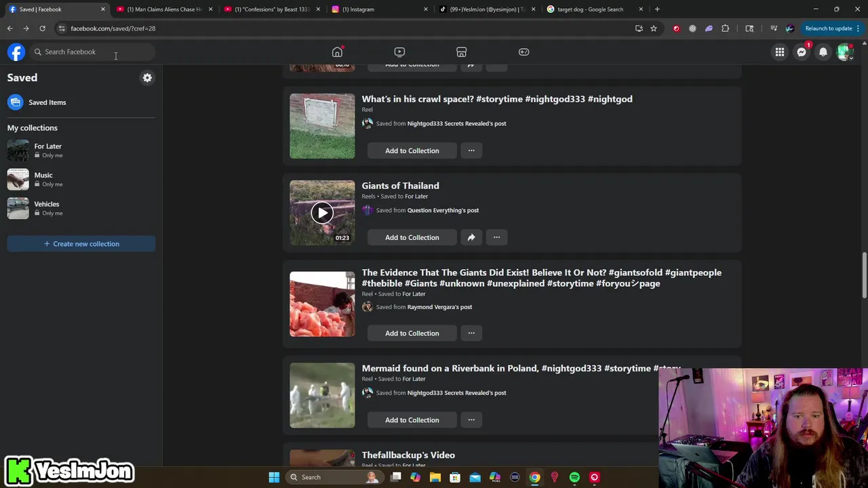Image resolution: width=868 pixels, height=488 pixels.
Task: Open 'Mermaid found on a Riverbank in Poland' title
Action: (521, 368)
